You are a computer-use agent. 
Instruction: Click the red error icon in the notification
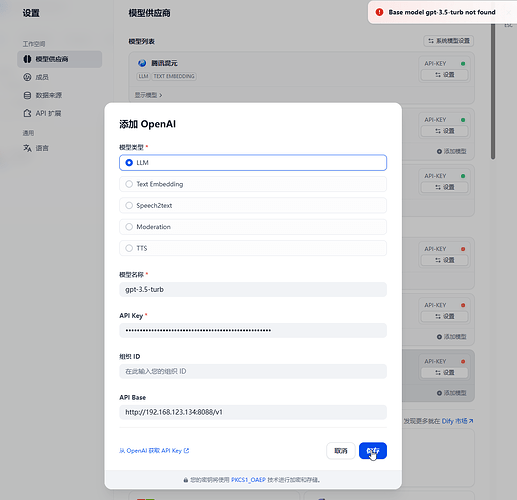tap(379, 12)
